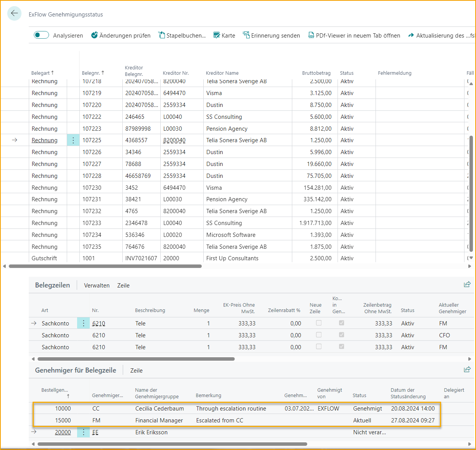Screen dimensions: 476x450
Task: Toggle checkbox in Ko...in Gen... column, second row
Action: click(341, 335)
